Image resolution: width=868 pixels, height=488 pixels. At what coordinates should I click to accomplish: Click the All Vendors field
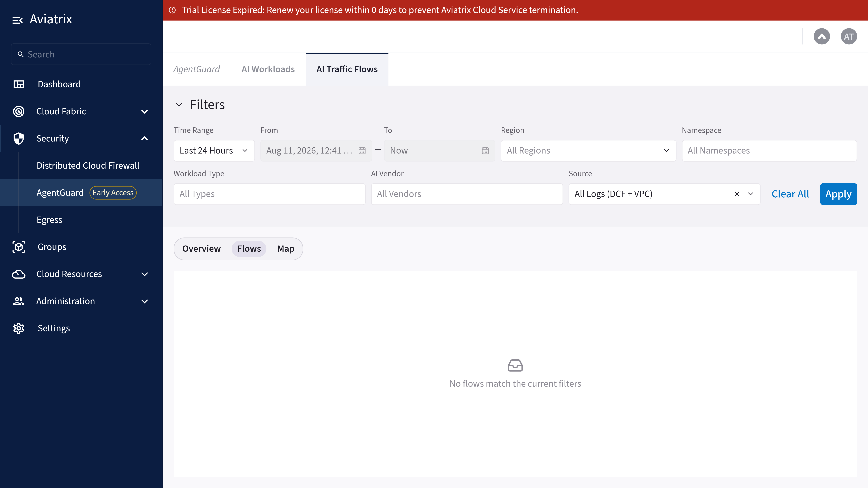pyautogui.click(x=467, y=194)
